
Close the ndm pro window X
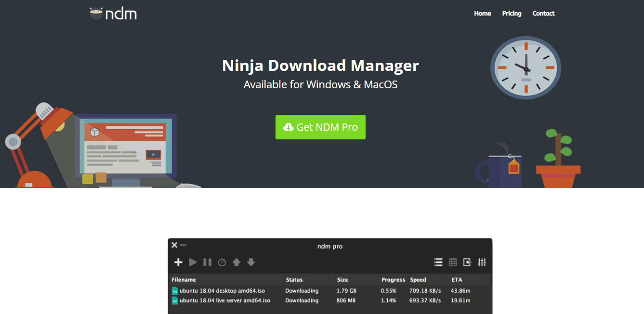tap(174, 245)
